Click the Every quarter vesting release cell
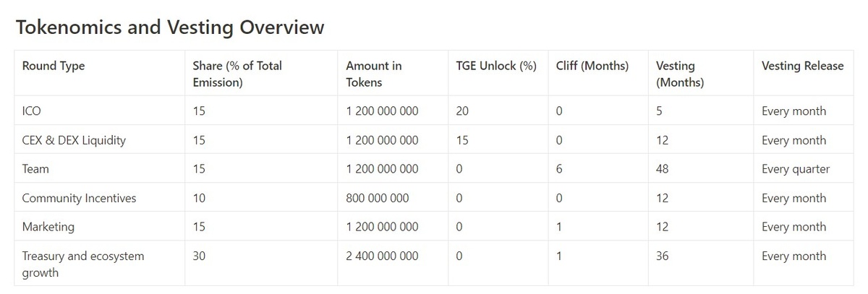Image resolution: width=868 pixels, height=294 pixels. point(796,169)
